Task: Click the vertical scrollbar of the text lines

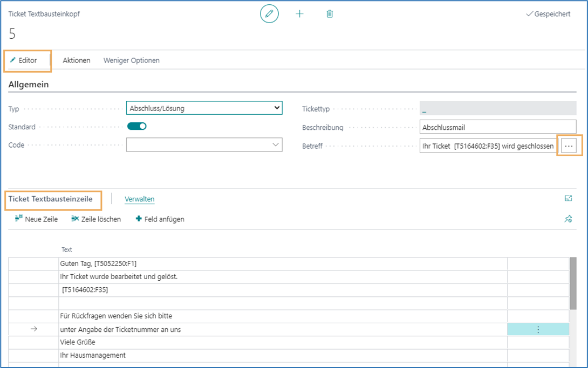Action: point(573,284)
